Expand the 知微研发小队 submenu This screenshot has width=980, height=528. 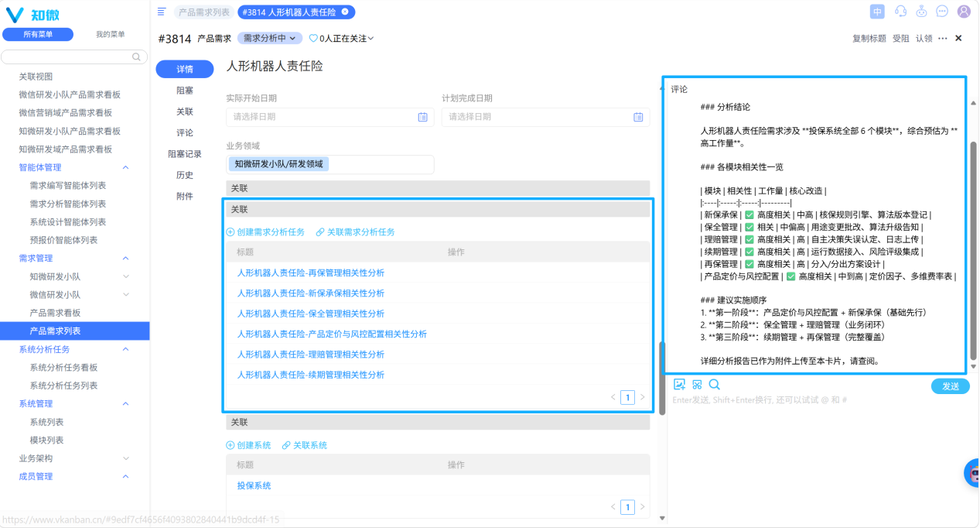(x=126, y=276)
